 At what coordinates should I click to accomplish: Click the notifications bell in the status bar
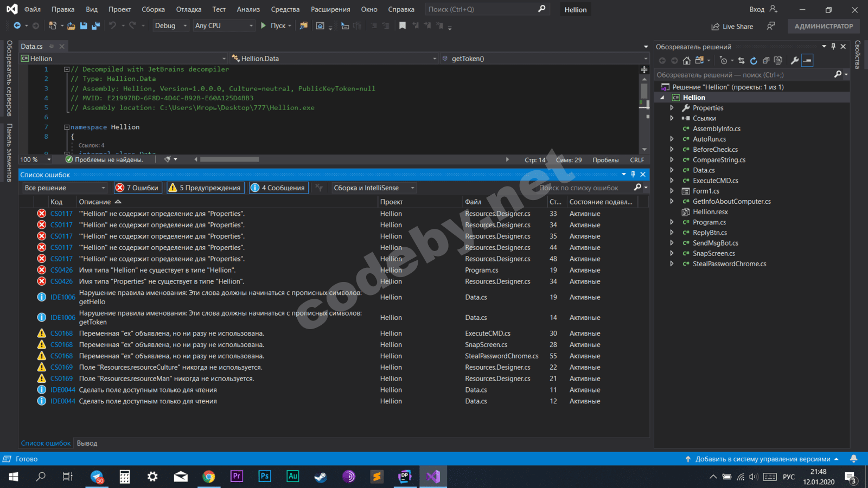853,459
